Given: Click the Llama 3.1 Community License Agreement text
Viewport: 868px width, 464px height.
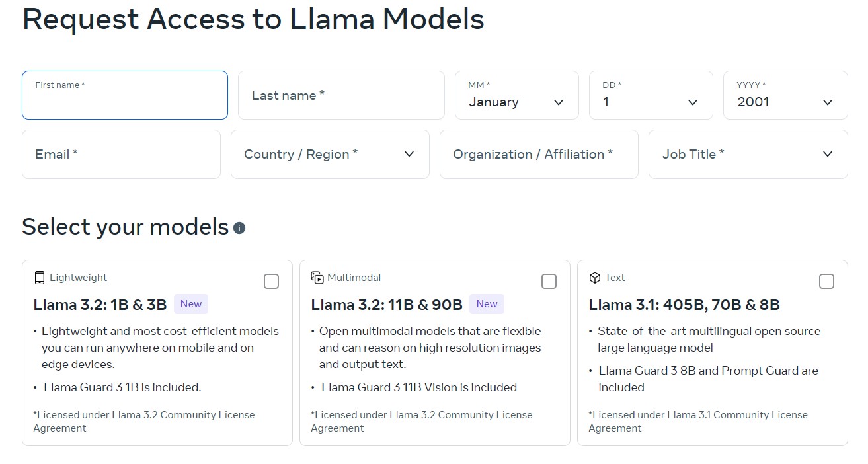Looking at the screenshot, I should (697, 421).
